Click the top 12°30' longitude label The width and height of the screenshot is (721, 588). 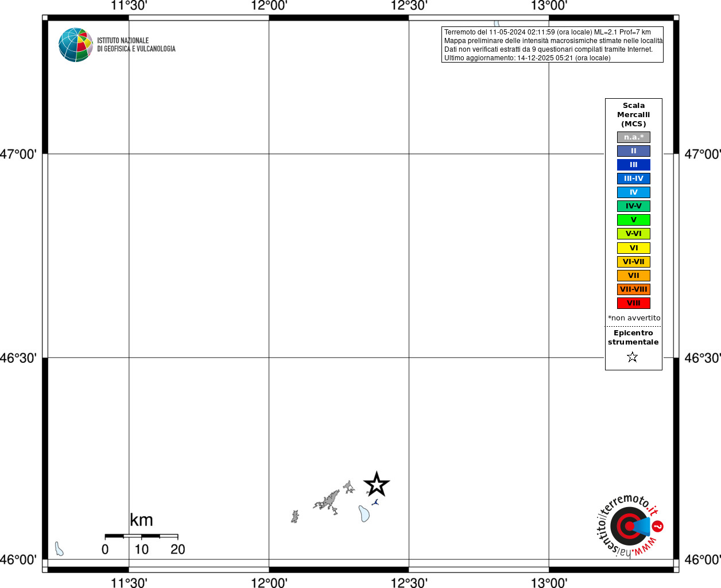pyautogui.click(x=409, y=6)
